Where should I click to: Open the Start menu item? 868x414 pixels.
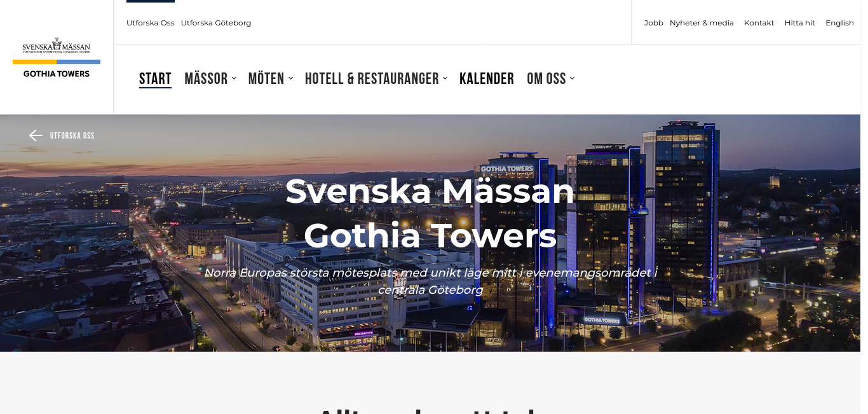[155, 79]
